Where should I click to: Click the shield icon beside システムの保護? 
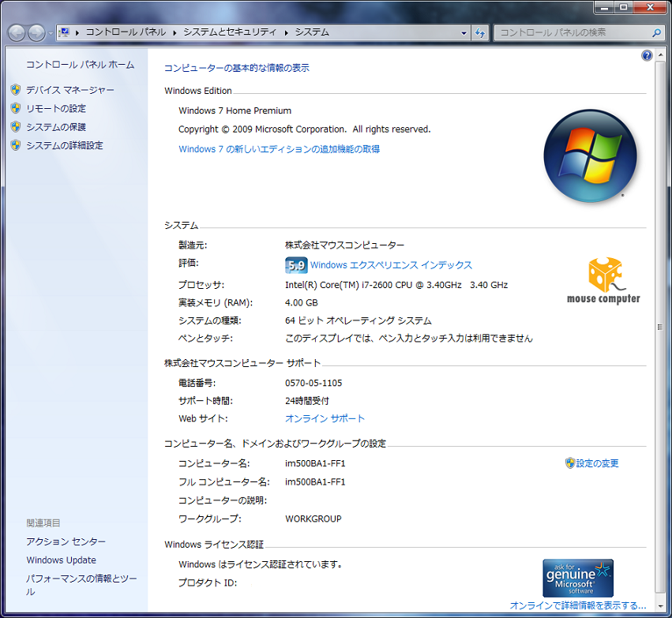click(x=16, y=126)
